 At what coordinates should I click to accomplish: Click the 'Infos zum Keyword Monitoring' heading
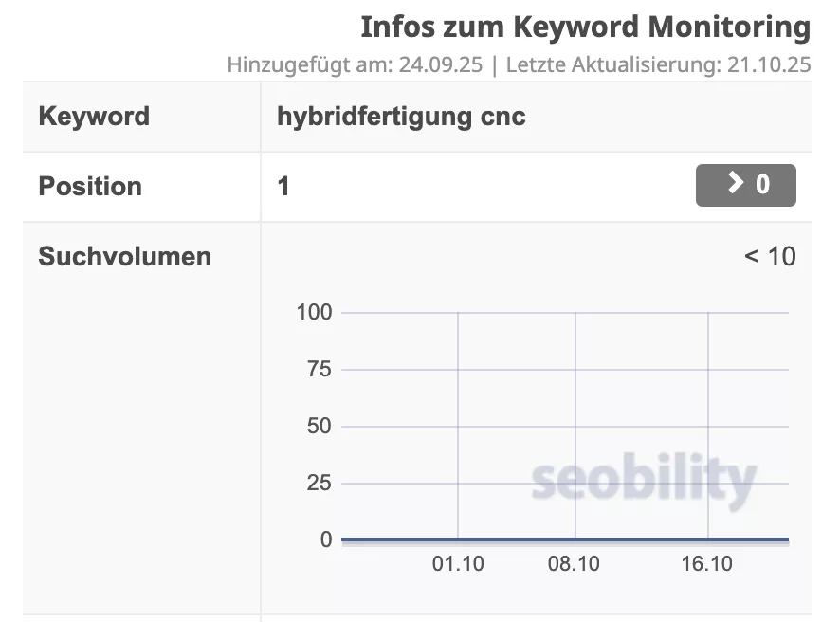(585, 27)
